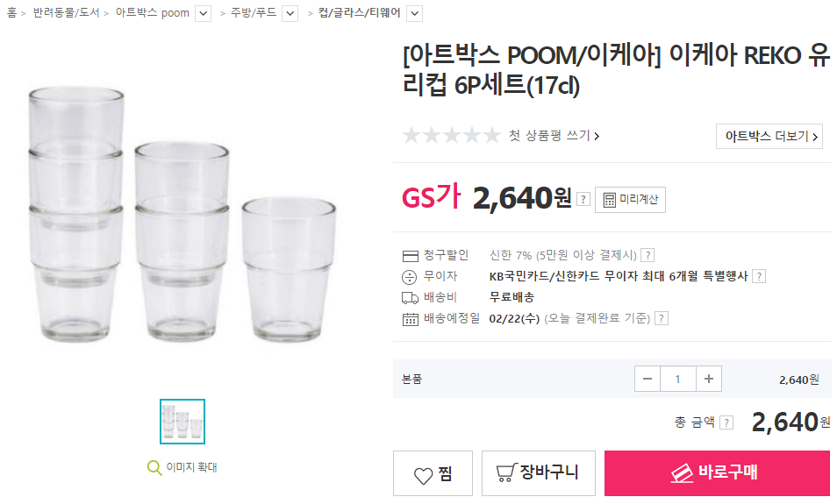Click help icon next to 무이자 특별행사
Screen dimensions: 837x504
pos(759,276)
